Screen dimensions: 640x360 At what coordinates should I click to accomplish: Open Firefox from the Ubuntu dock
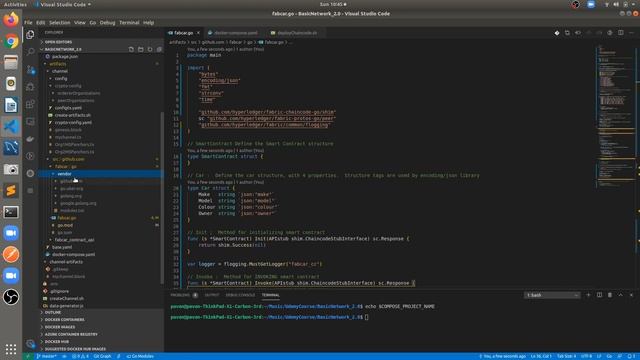tap(11, 20)
